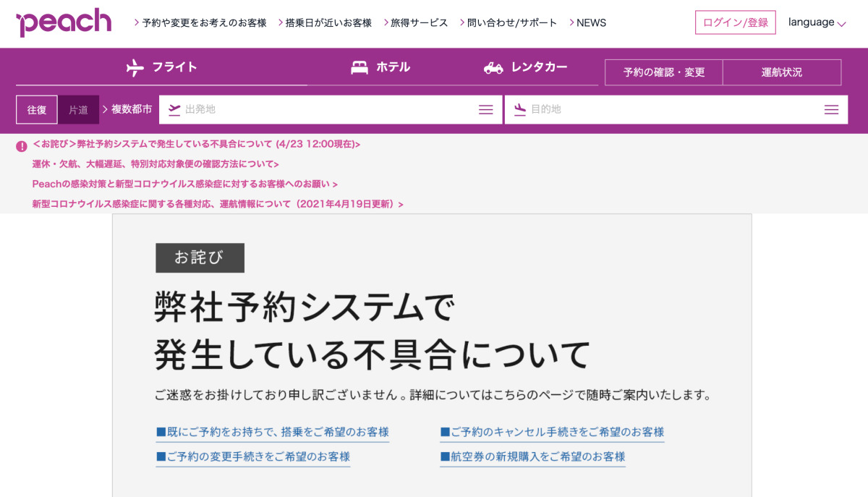Click the exclamation alert icon next to the notices
The height and width of the screenshot is (497, 868).
pos(20,144)
